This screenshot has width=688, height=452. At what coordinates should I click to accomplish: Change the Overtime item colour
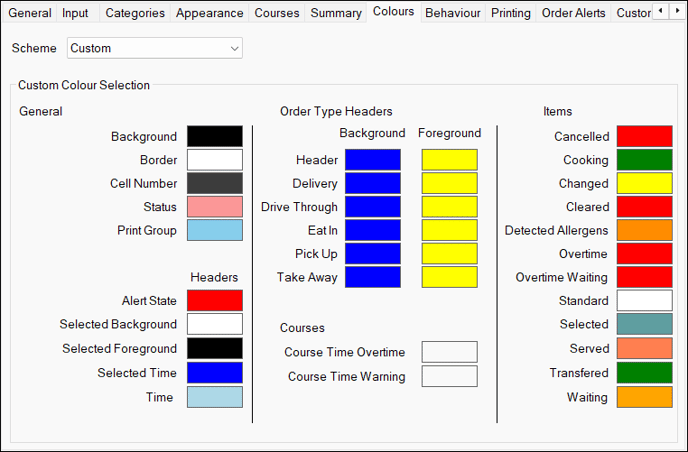click(645, 254)
